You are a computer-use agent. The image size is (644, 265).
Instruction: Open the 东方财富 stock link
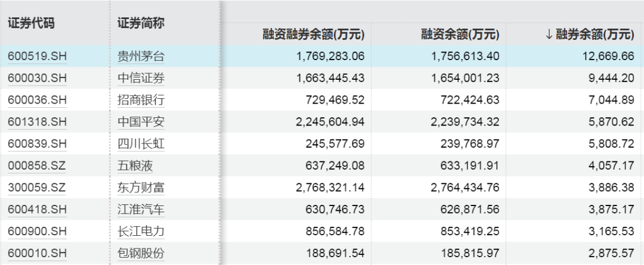[141, 188]
